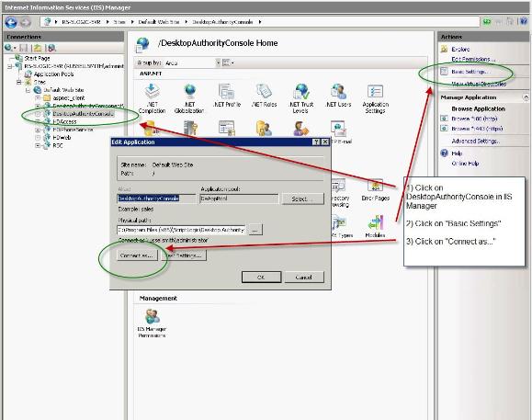Expand the RSC tree node
The width and height of the screenshot is (532, 420).
point(38,145)
